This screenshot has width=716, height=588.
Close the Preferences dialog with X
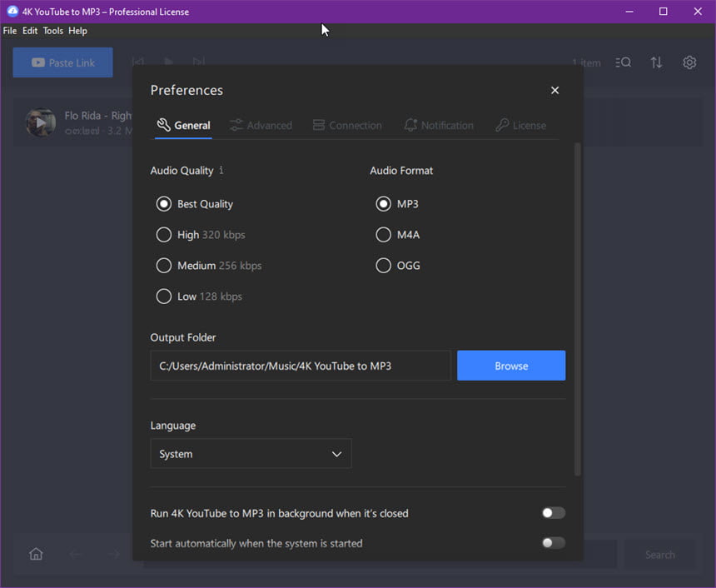point(554,91)
